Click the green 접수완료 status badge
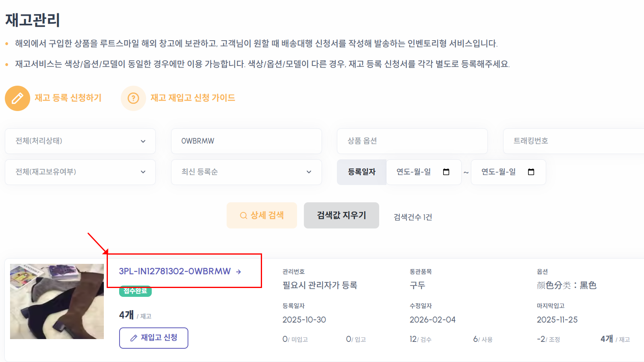 tap(135, 291)
